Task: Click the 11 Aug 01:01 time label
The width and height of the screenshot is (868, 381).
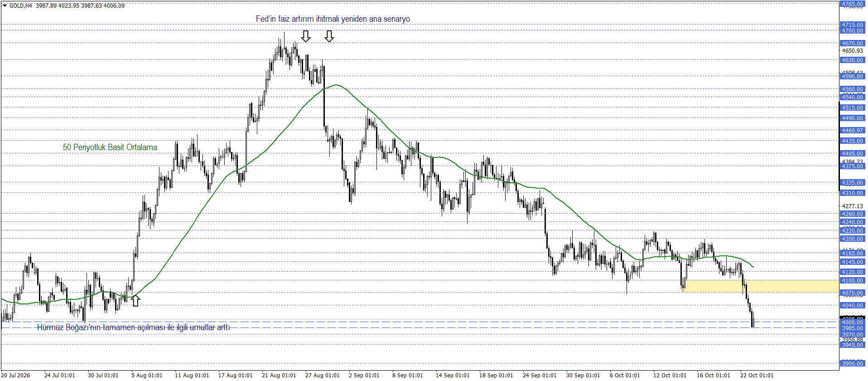Action: click(192, 375)
